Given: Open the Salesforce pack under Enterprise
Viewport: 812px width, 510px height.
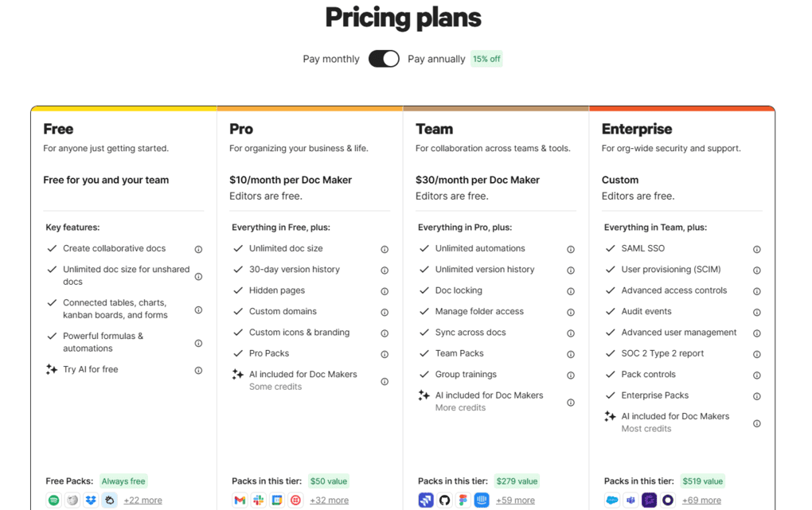Looking at the screenshot, I should (x=612, y=500).
